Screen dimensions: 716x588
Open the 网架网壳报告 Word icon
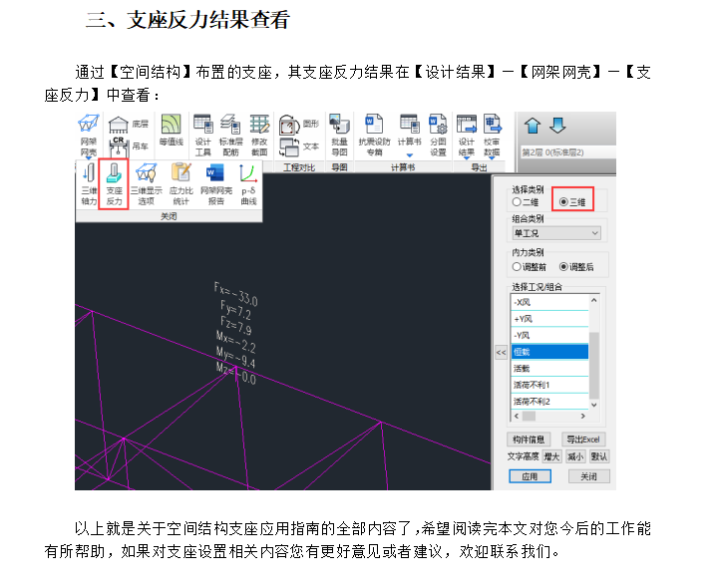pos(215,173)
